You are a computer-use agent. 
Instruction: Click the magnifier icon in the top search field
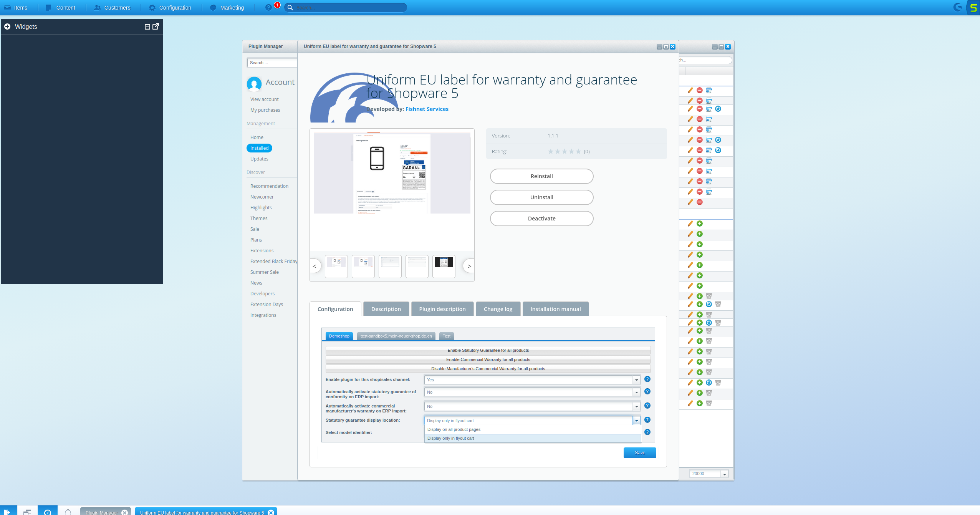pos(290,8)
